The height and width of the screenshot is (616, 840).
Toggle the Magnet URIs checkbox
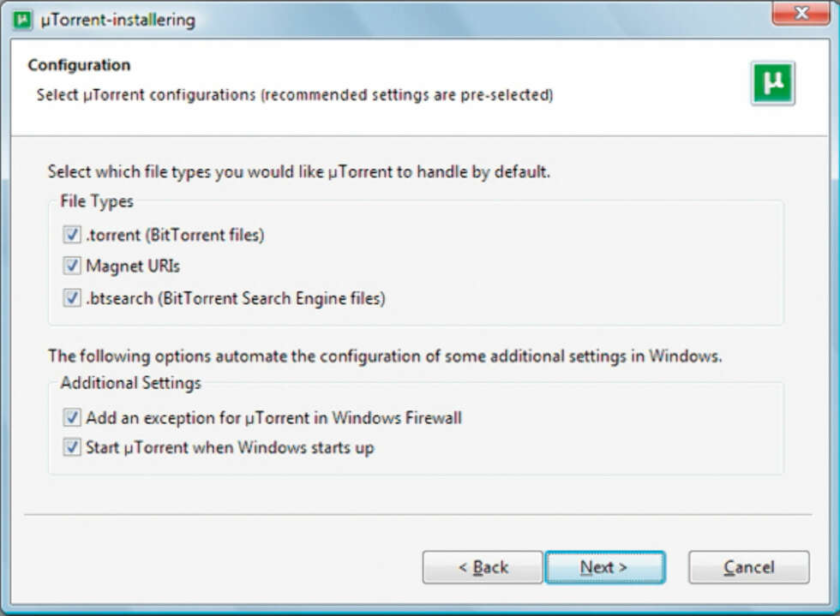72,266
